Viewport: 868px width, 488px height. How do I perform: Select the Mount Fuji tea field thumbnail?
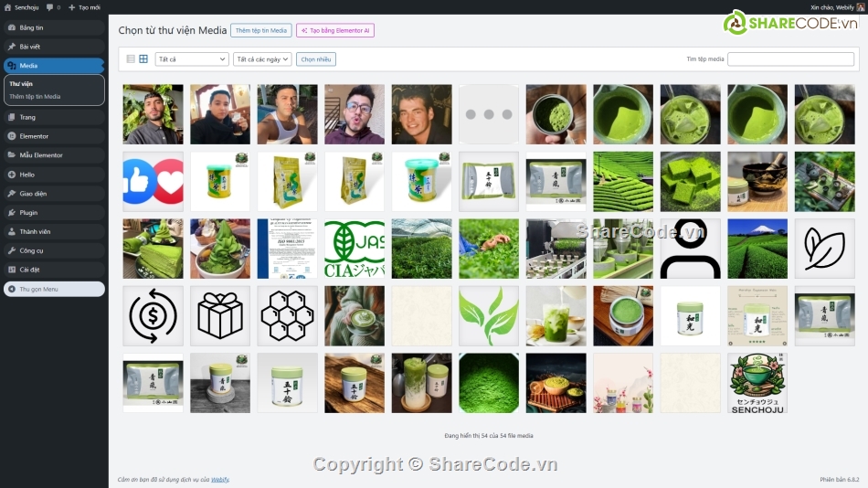pyautogui.click(x=757, y=249)
